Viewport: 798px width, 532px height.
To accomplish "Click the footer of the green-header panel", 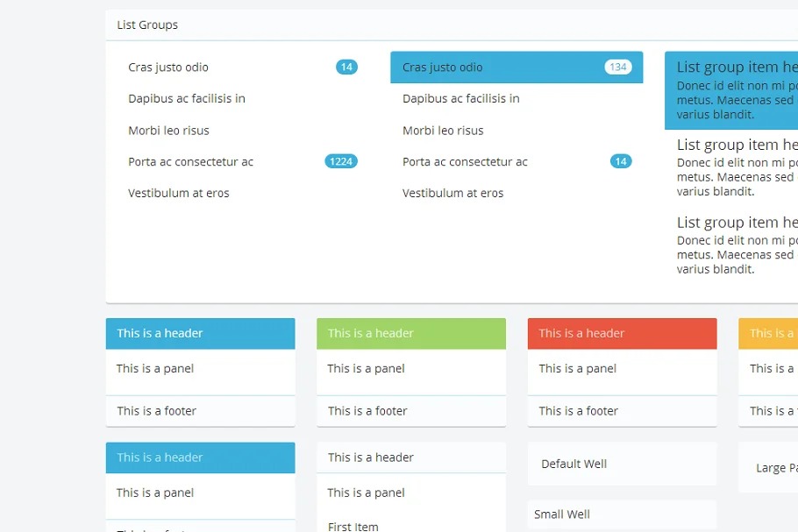I will pos(411,411).
